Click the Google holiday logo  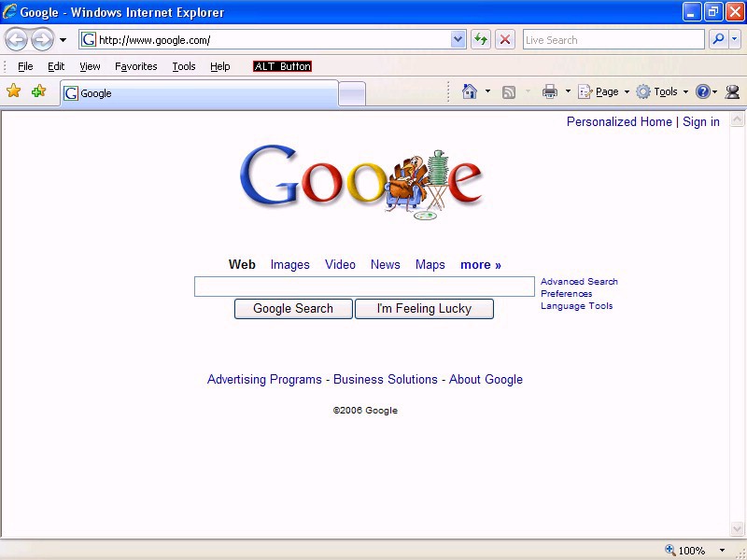[362, 181]
